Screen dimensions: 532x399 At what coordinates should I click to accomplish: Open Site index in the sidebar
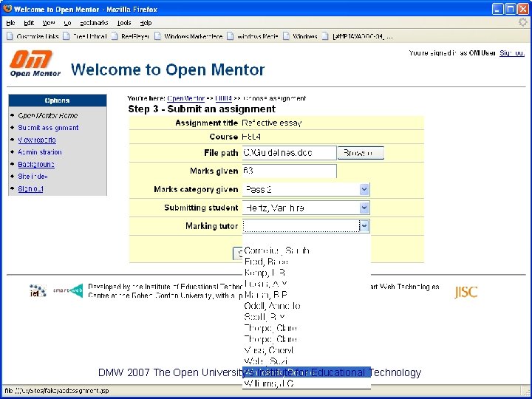click(x=33, y=177)
